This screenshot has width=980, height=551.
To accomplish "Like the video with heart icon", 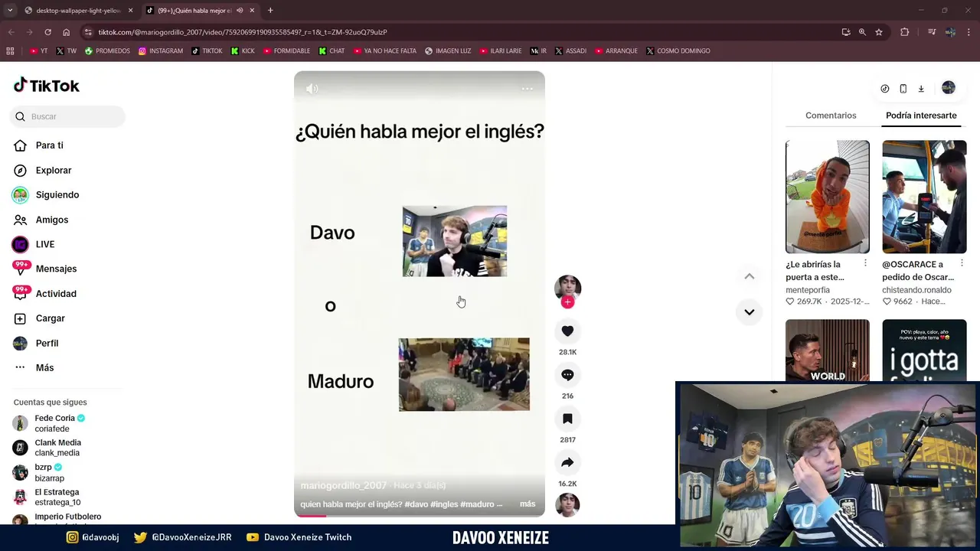I will (567, 331).
